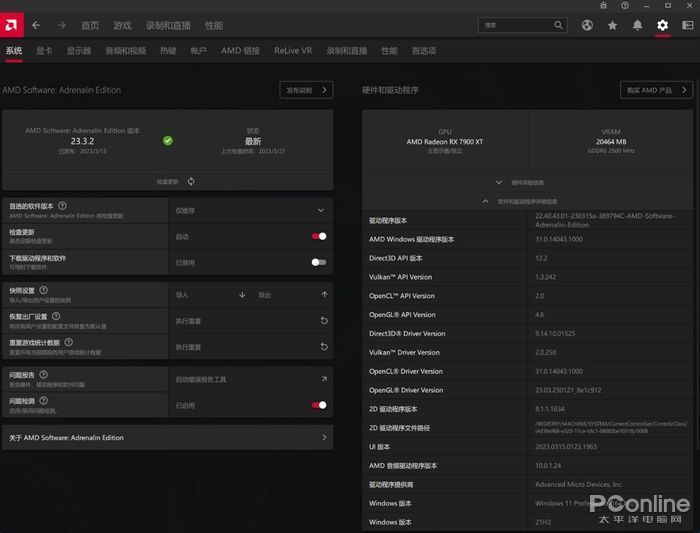Click the AMD 音频驱动程序版本 row label

click(x=403, y=466)
